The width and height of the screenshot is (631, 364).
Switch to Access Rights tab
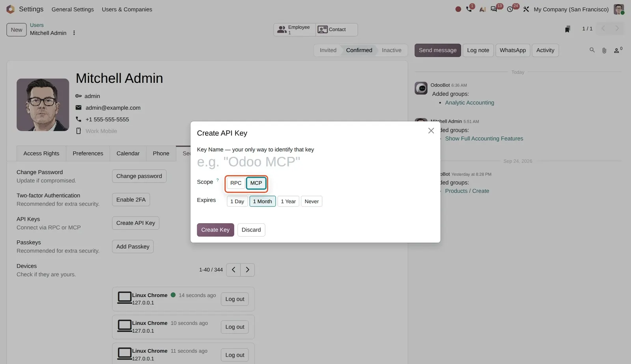click(41, 153)
